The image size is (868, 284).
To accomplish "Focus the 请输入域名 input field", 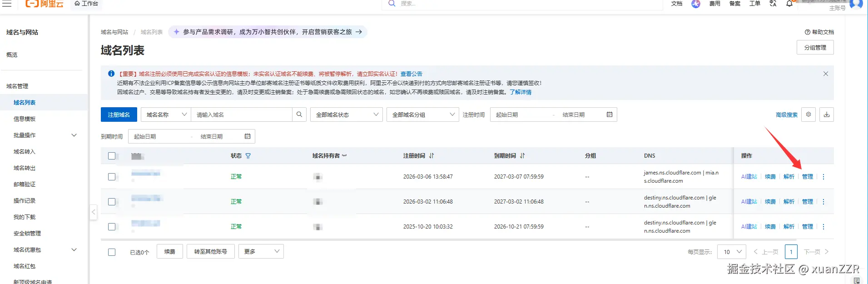I will point(242,115).
